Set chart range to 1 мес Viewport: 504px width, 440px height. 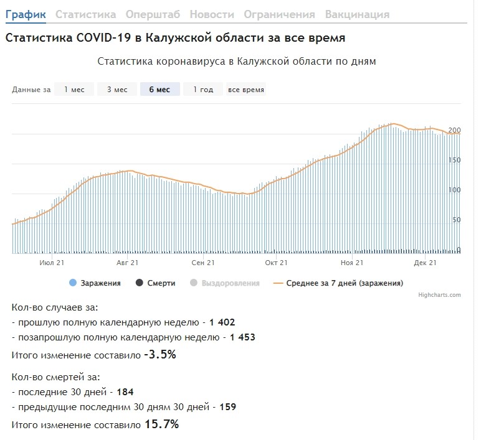point(74,90)
